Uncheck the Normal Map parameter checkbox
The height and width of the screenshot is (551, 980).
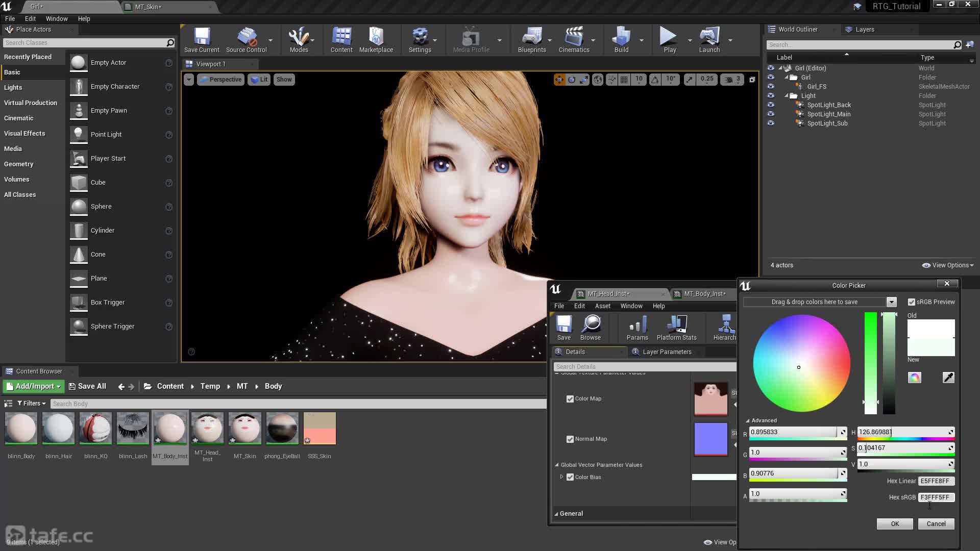tap(570, 439)
